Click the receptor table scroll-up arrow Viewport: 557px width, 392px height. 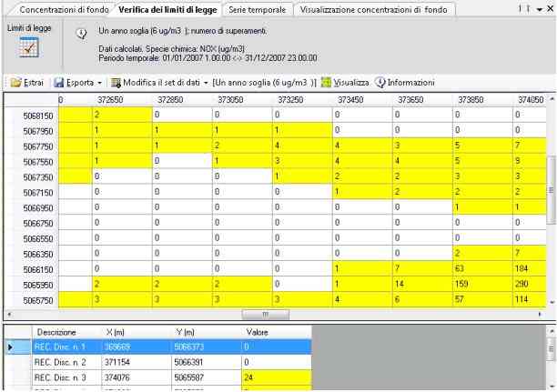(x=552, y=331)
